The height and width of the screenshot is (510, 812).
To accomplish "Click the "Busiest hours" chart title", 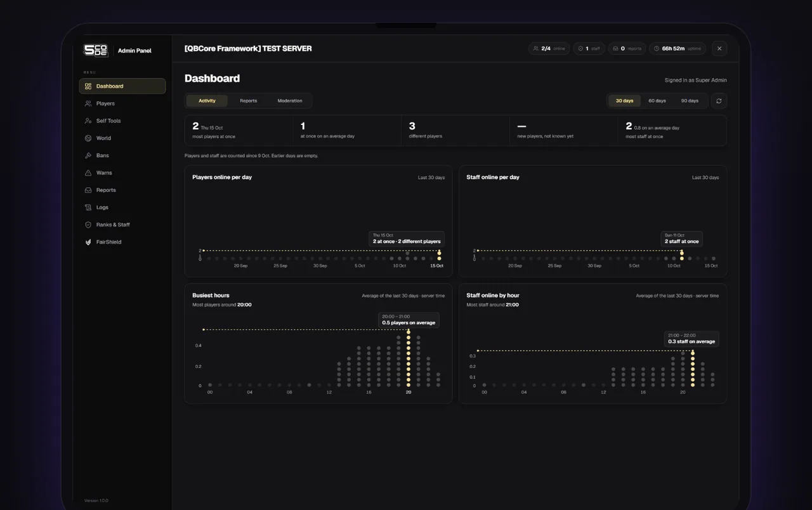I will coord(211,296).
